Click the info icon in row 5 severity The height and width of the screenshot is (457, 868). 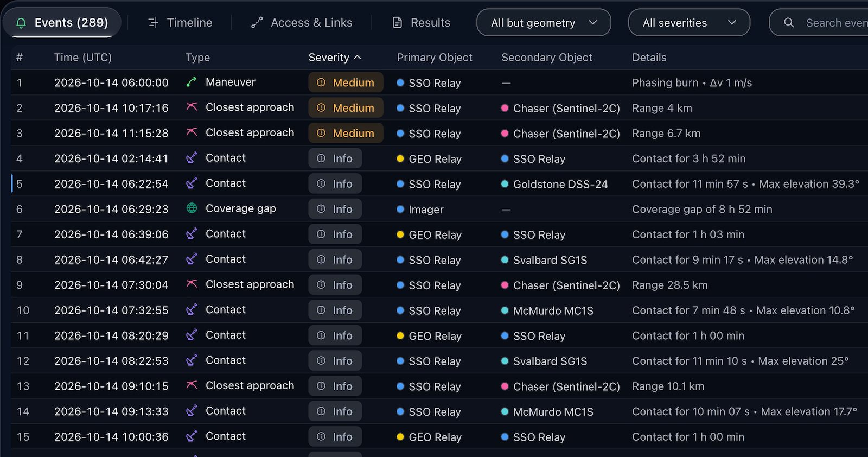(321, 183)
